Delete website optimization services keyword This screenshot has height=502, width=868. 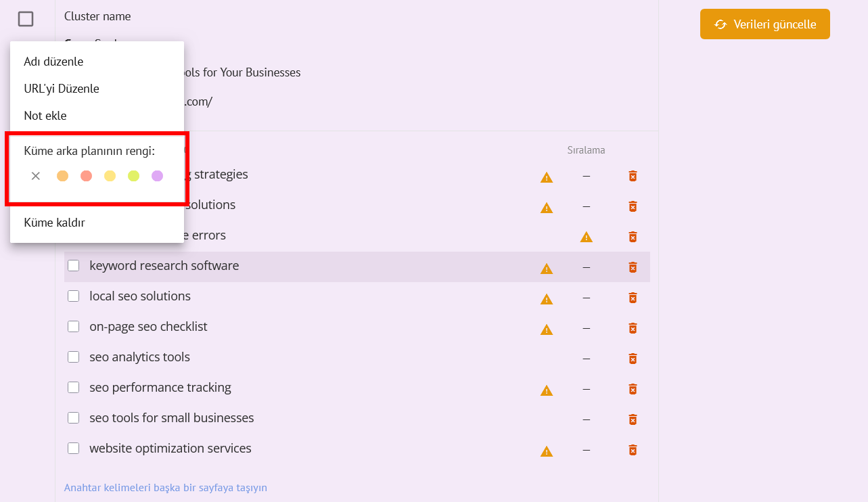pos(633,450)
